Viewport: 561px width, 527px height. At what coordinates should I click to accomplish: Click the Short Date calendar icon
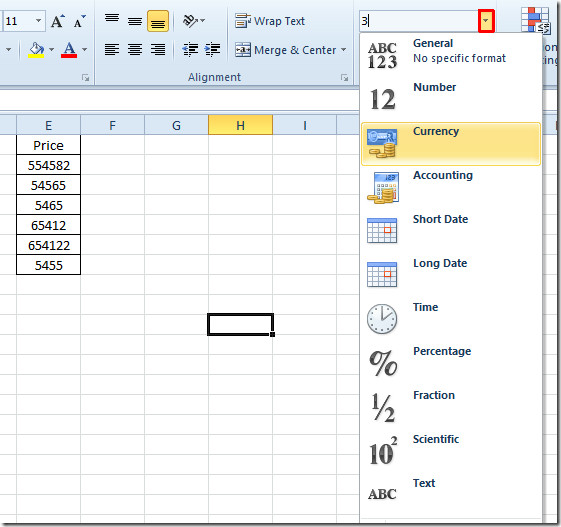tap(382, 230)
